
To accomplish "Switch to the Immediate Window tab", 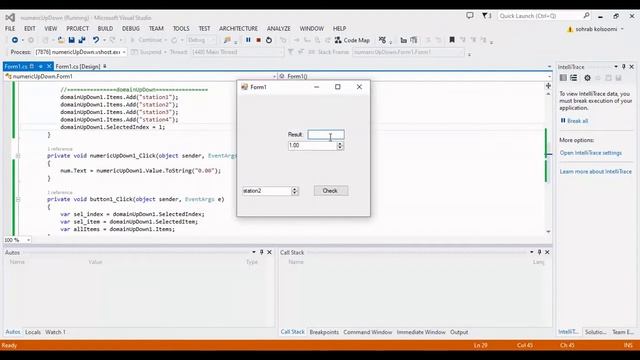I will coord(421,332).
